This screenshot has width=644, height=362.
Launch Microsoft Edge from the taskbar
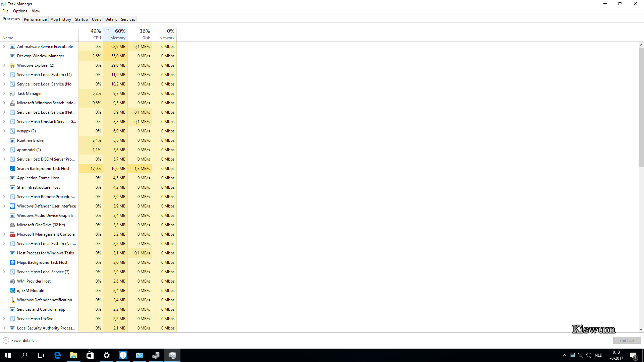[57, 355]
